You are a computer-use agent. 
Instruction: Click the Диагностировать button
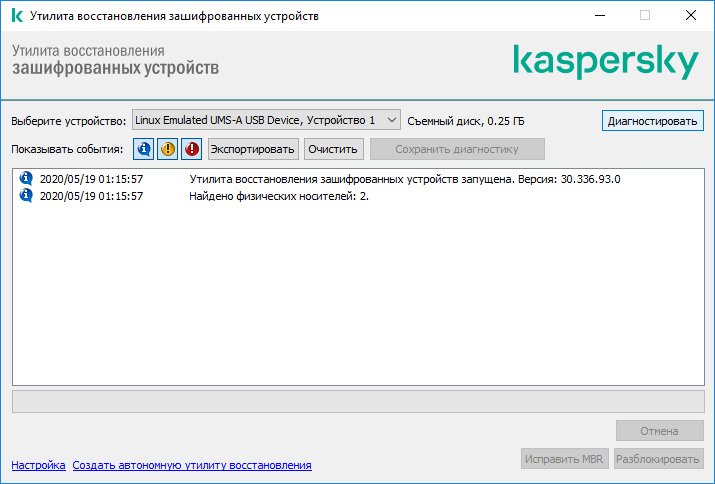coord(653,121)
